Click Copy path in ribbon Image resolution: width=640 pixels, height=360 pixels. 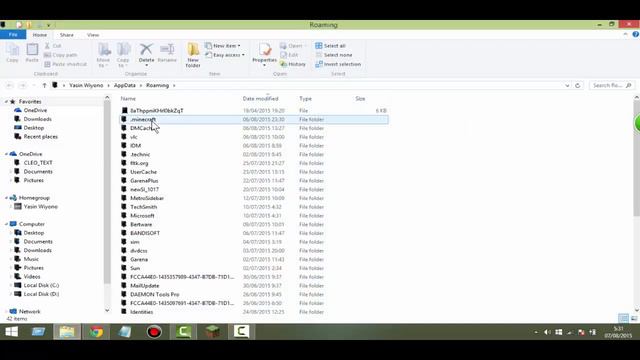(60, 55)
